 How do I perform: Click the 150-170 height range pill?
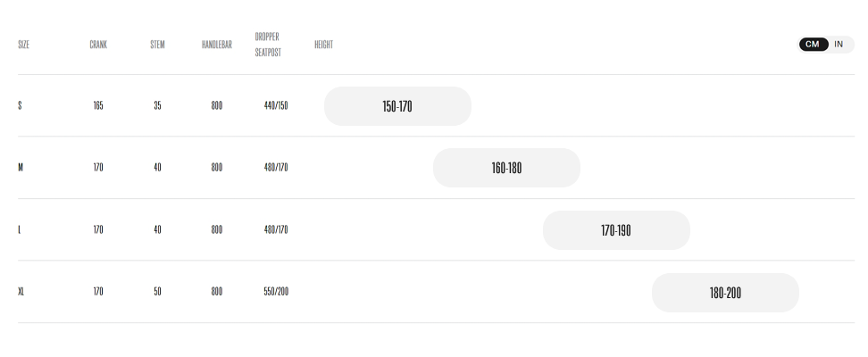click(x=397, y=106)
